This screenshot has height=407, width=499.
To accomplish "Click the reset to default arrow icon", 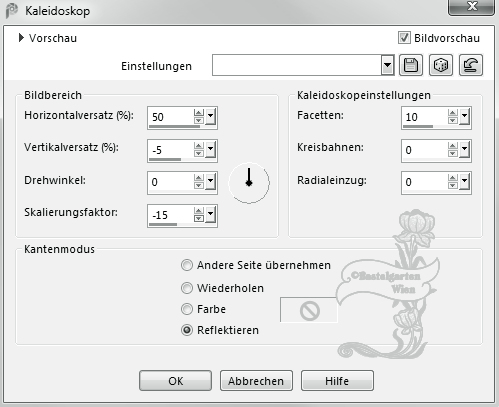I will [x=471, y=65].
